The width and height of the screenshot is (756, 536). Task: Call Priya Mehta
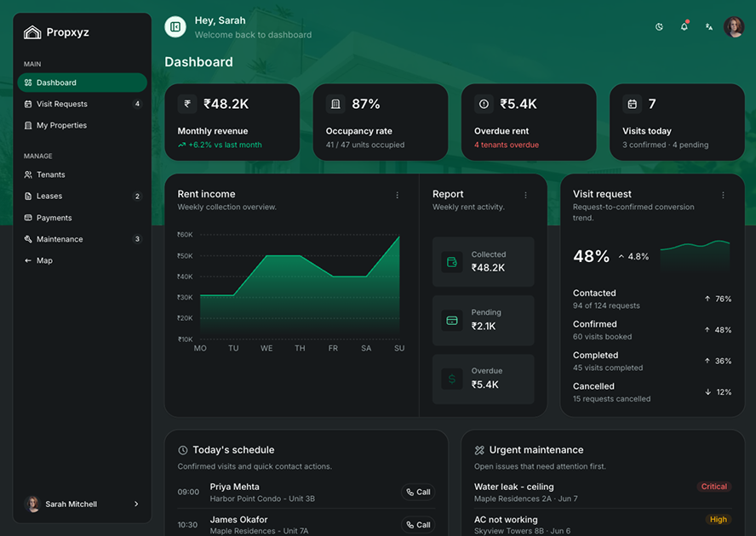[x=418, y=492]
